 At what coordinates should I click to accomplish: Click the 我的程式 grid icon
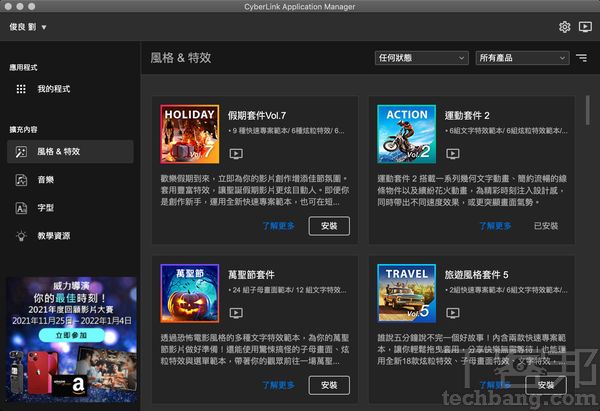pyautogui.click(x=21, y=89)
